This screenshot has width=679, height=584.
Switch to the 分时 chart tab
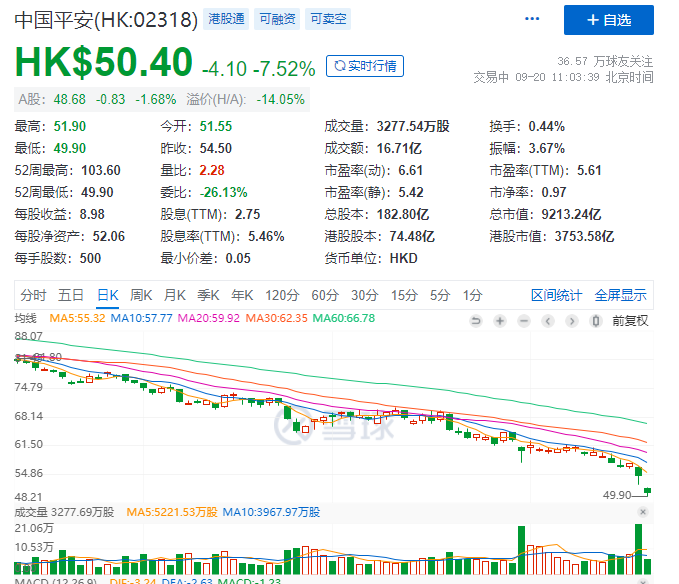pyautogui.click(x=33, y=295)
